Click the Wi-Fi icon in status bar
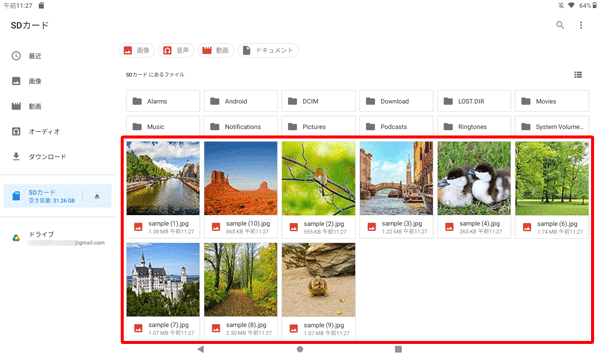Screen dimensions: 600x360 [571, 5]
